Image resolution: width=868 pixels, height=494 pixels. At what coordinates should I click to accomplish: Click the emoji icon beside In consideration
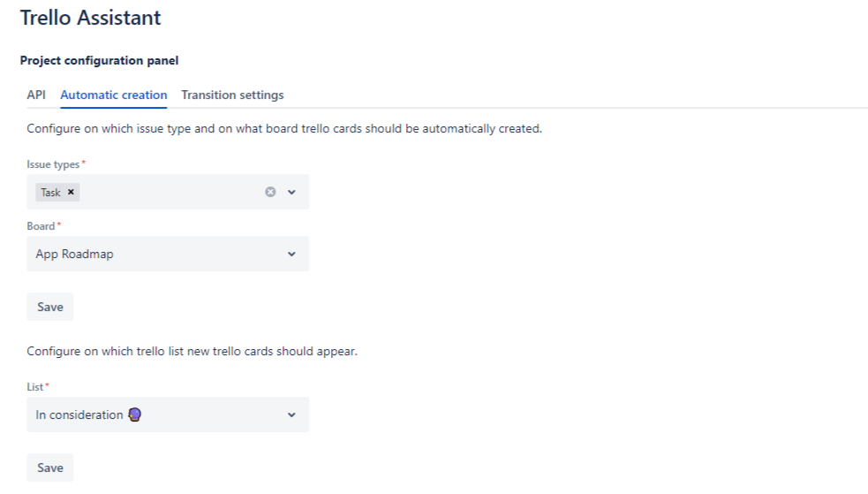[x=135, y=414]
